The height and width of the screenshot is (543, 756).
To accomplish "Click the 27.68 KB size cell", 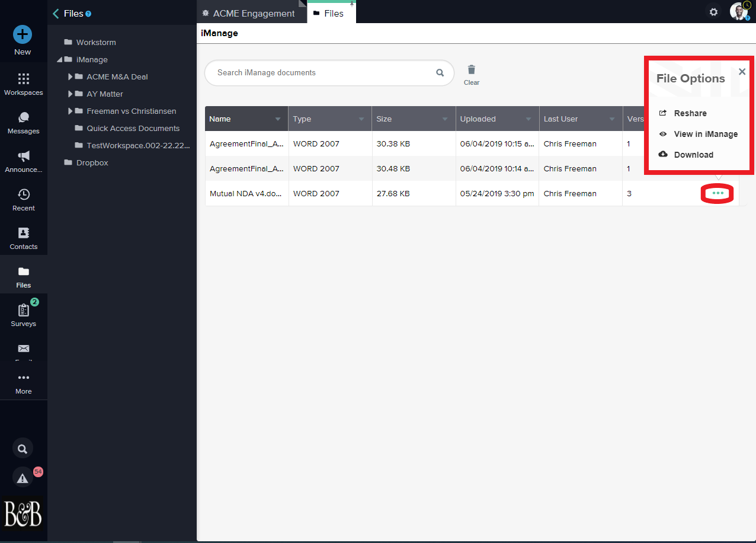I will click(x=393, y=194).
